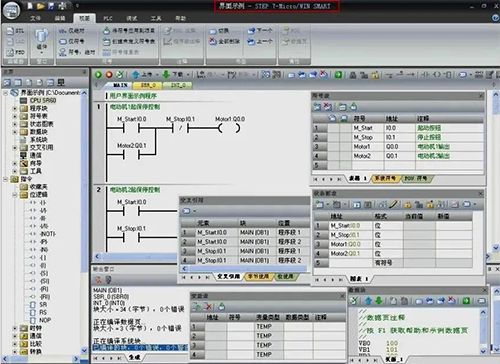Expand the 时钟 instruction folder
The height and width of the screenshot is (364, 500).
click(x=15, y=328)
